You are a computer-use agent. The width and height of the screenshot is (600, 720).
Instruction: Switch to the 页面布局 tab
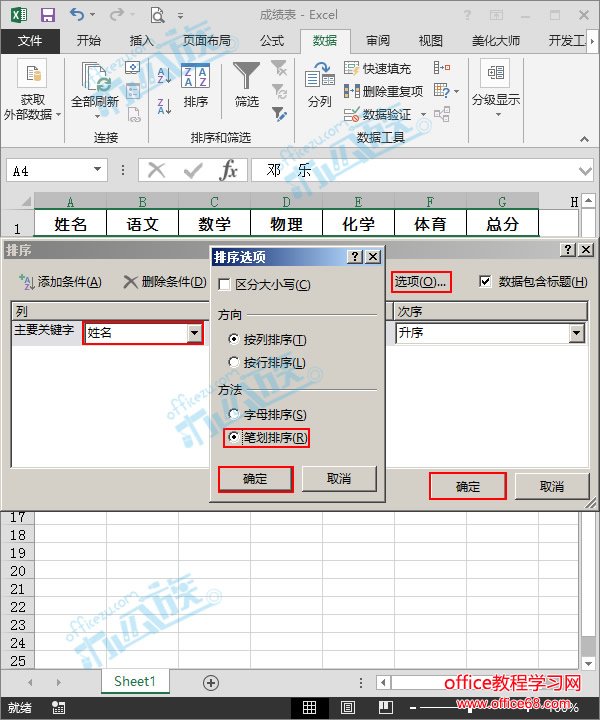coord(207,41)
